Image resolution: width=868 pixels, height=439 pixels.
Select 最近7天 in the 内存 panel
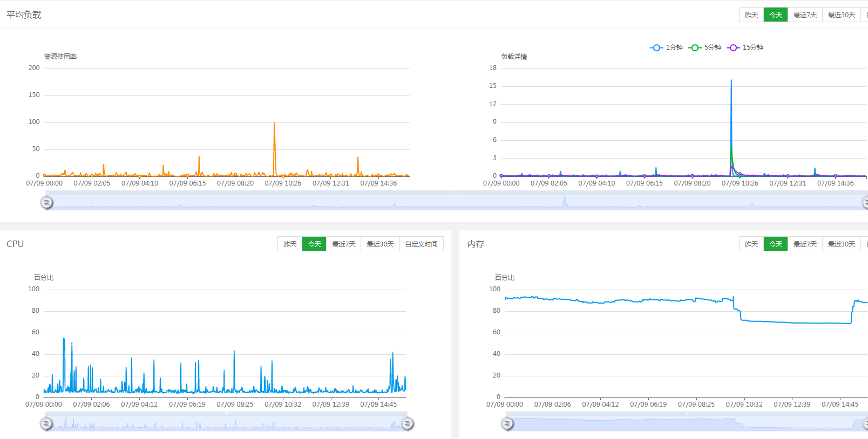coord(805,244)
